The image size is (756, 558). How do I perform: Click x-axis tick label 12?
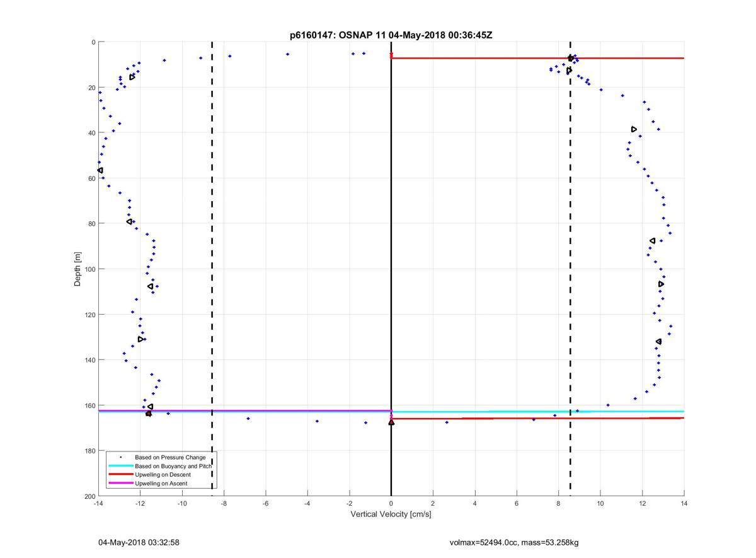(642, 504)
